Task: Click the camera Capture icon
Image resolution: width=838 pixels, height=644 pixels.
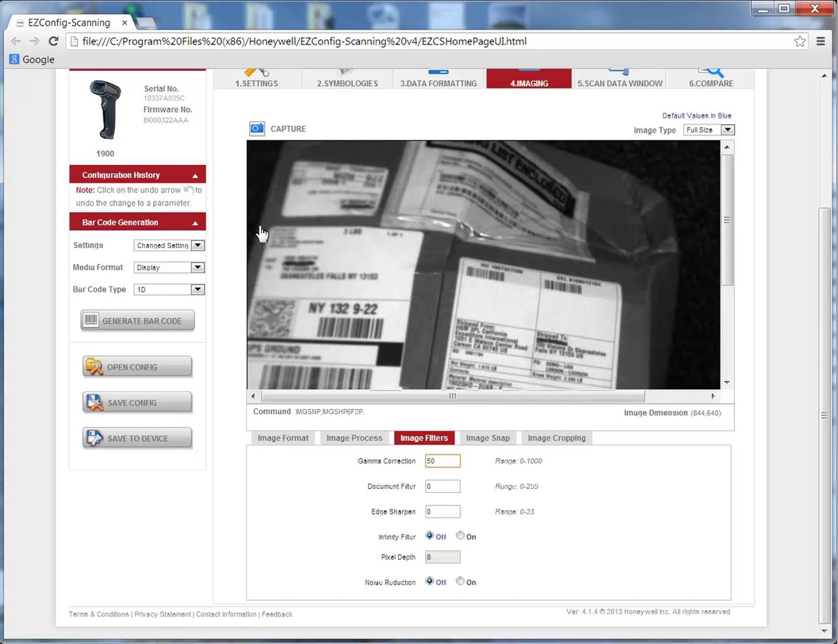Action: (257, 129)
